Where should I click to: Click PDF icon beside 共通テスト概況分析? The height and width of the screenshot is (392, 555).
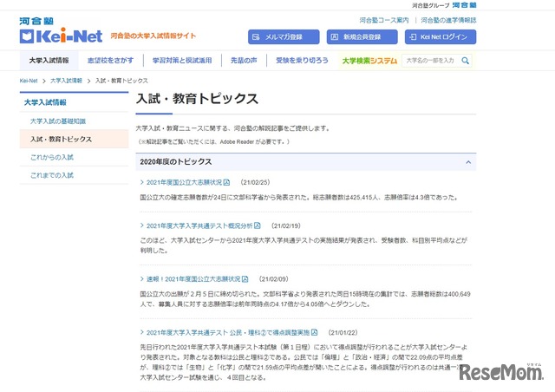coord(258,225)
